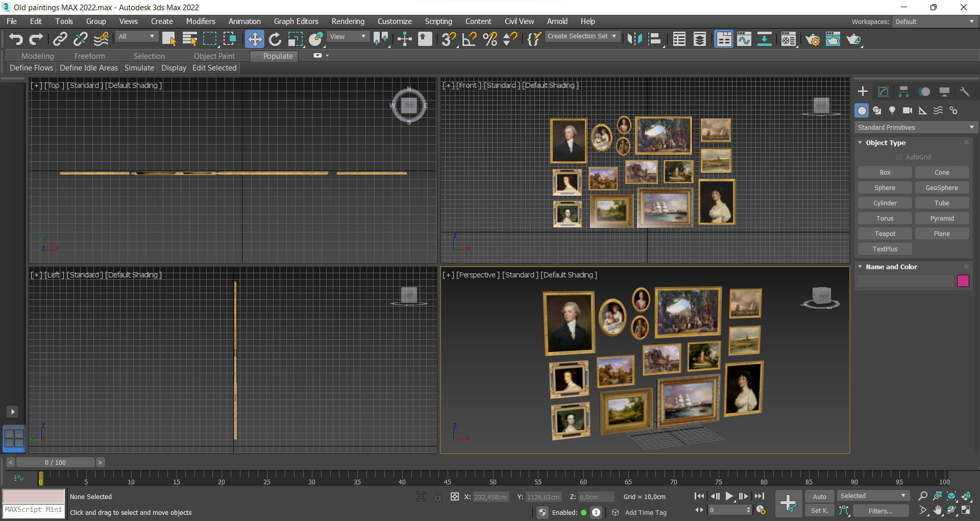Click the Redo arrow icon
Image resolution: width=980 pixels, height=521 pixels.
(x=36, y=39)
